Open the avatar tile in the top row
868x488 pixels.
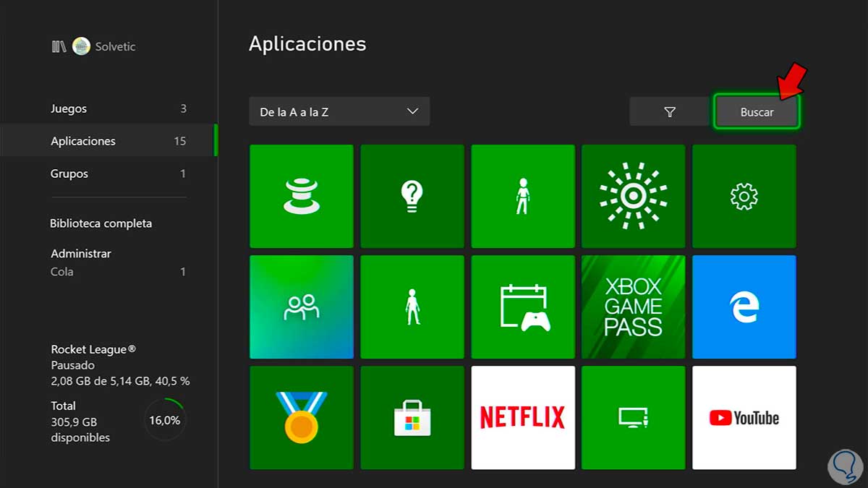coord(523,197)
